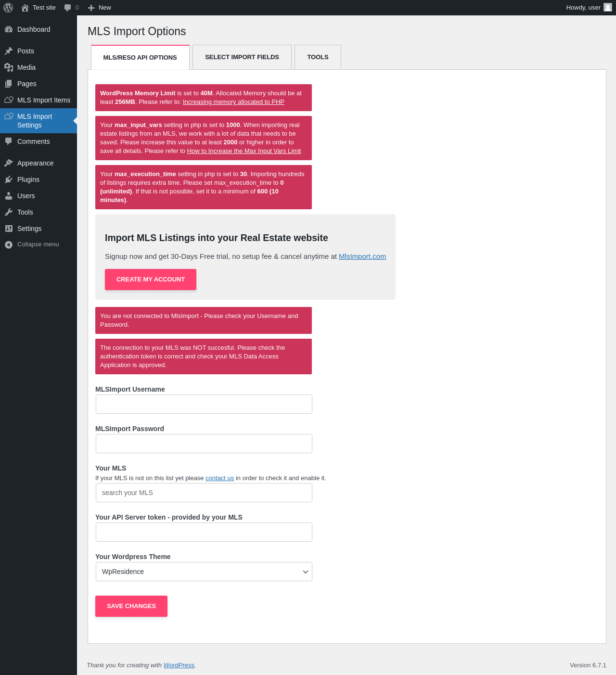
Task: Click the WordPress logo icon
Action: 8,8
